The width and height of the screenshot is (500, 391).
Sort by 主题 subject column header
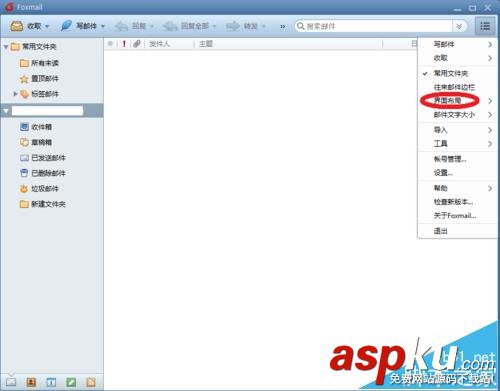pyautogui.click(x=206, y=44)
